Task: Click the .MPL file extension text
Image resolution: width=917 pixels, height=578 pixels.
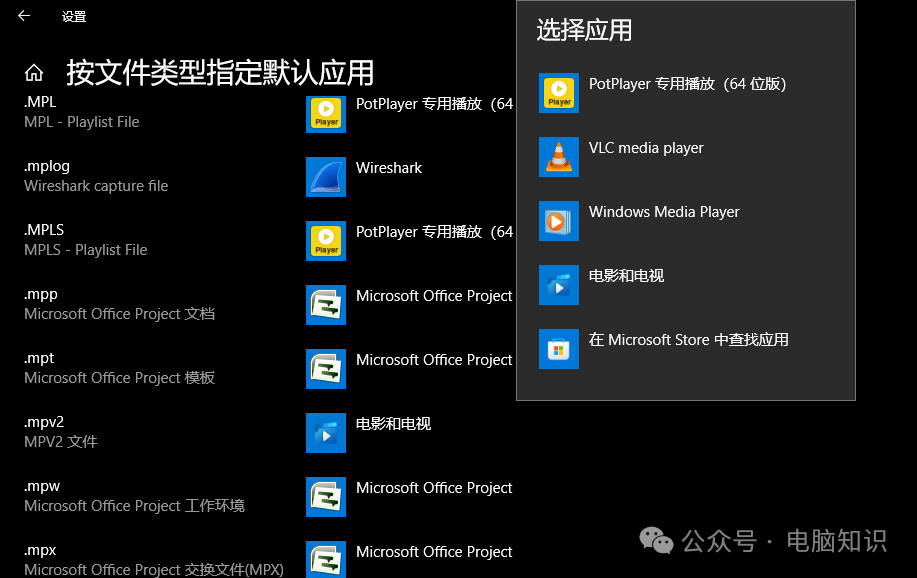Action: pos(40,102)
